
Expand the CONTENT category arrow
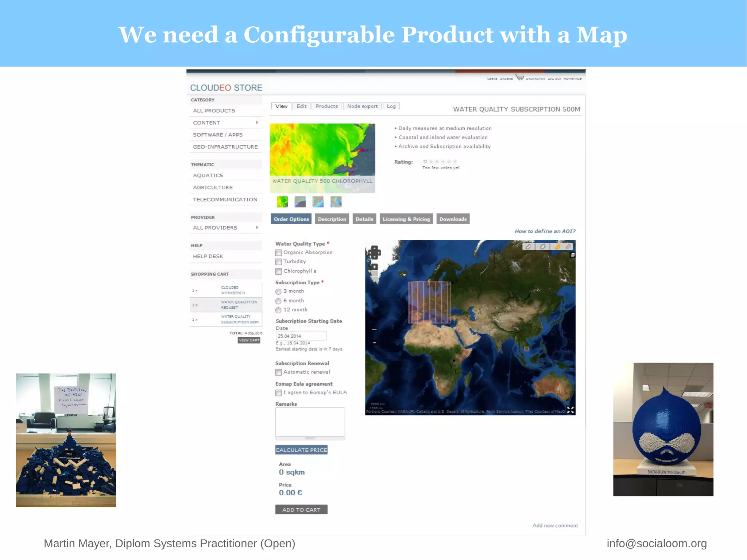pos(257,123)
